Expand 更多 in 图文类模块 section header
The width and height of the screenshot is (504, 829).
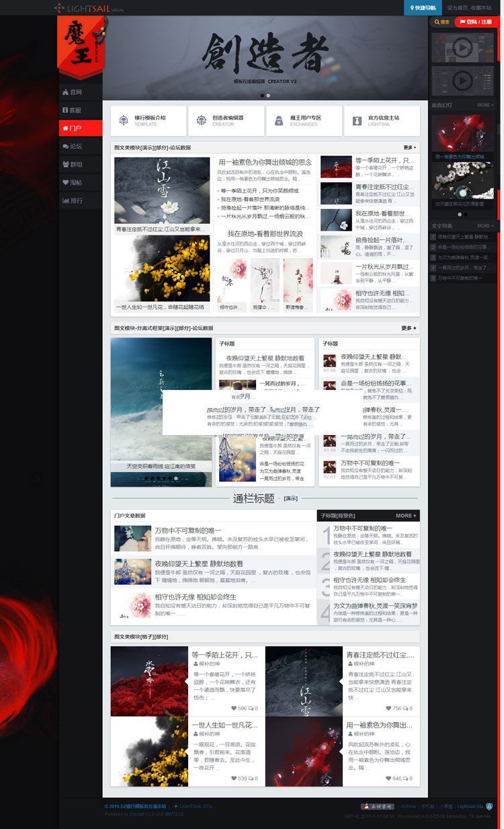[409, 147]
